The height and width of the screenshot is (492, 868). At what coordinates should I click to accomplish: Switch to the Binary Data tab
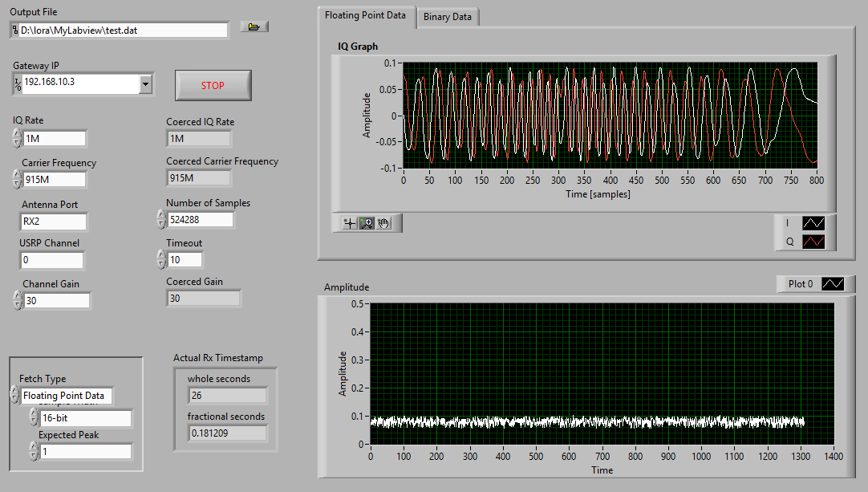click(x=448, y=17)
